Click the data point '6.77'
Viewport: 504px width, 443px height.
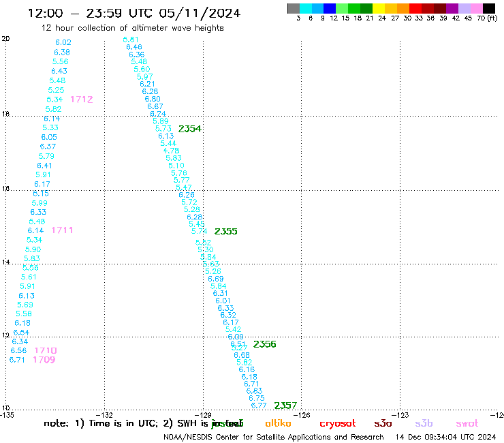click(x=259, y=406)
